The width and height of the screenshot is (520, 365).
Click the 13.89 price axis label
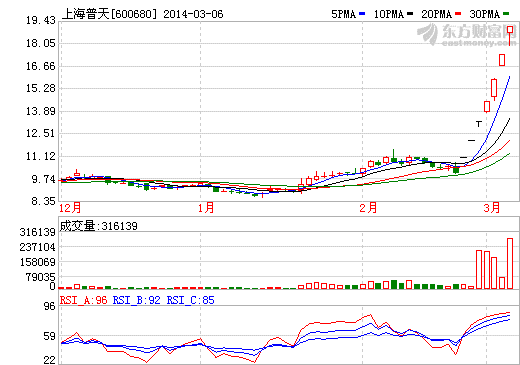[41, 111]
